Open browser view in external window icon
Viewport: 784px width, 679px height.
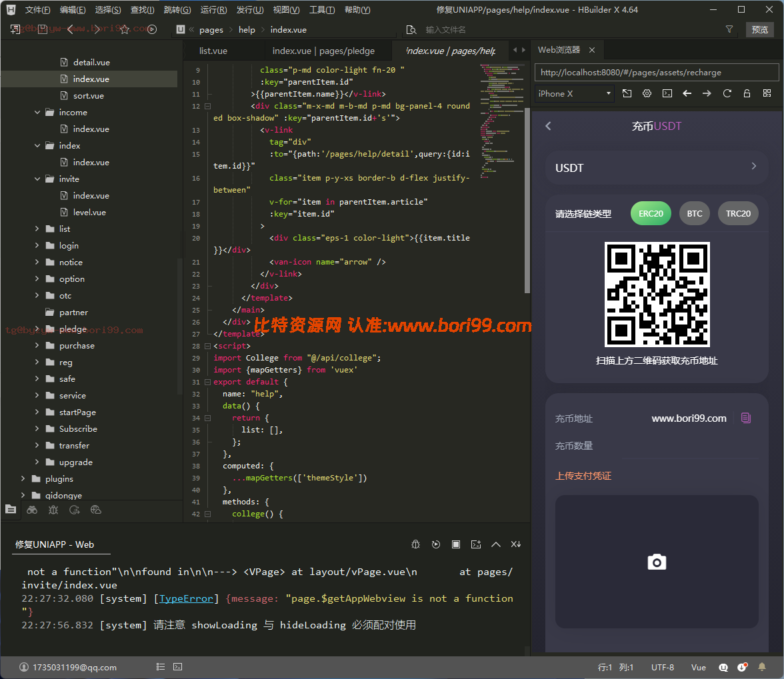627,93
